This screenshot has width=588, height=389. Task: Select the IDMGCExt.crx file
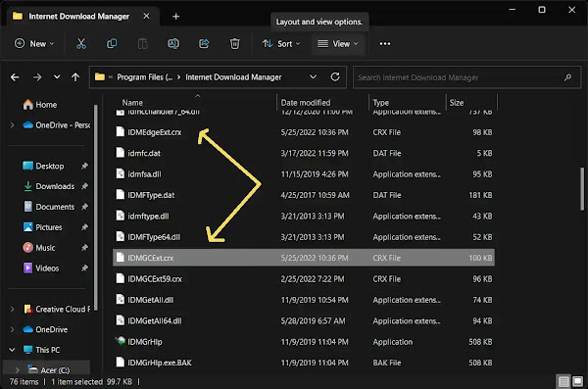point(304,258)
